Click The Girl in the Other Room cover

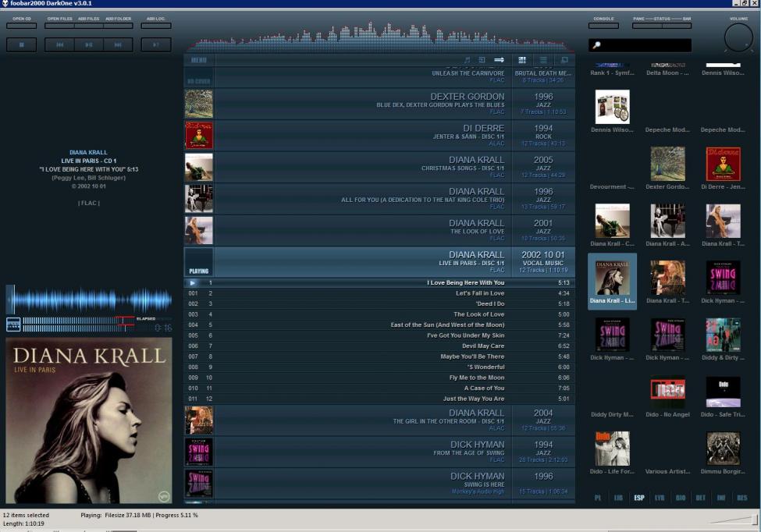[x=198, y=420]
